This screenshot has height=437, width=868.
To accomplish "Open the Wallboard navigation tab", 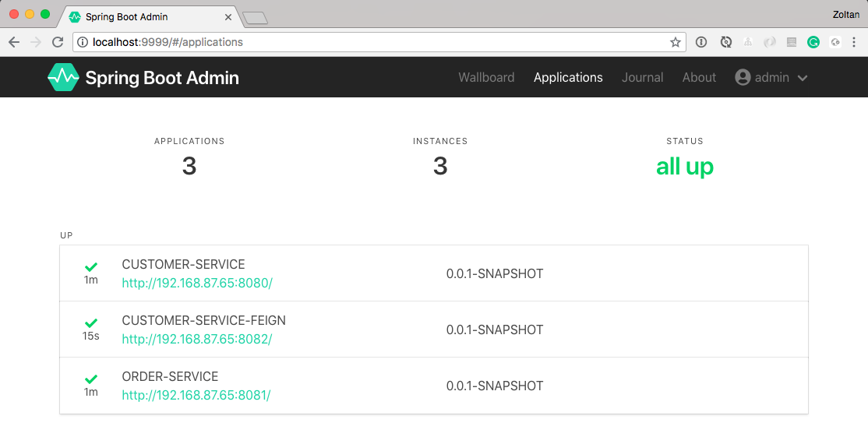I will click(486, 77).
